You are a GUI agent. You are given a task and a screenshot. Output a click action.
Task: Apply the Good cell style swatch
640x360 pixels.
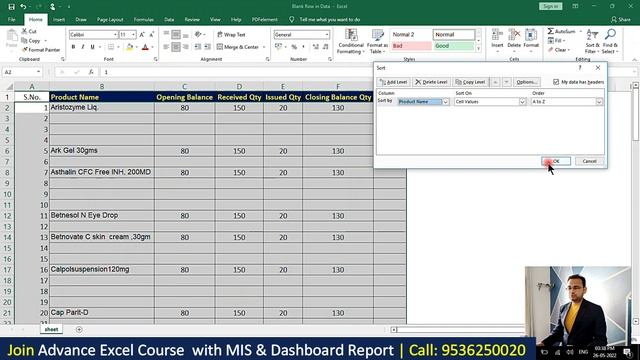(x=453, y=46)
